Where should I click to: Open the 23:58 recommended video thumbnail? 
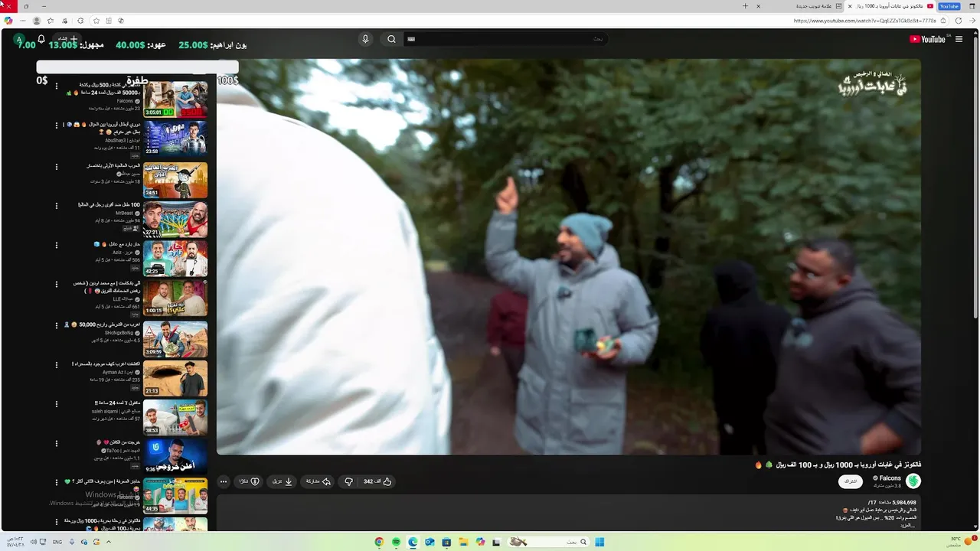[x=175, y=139]
